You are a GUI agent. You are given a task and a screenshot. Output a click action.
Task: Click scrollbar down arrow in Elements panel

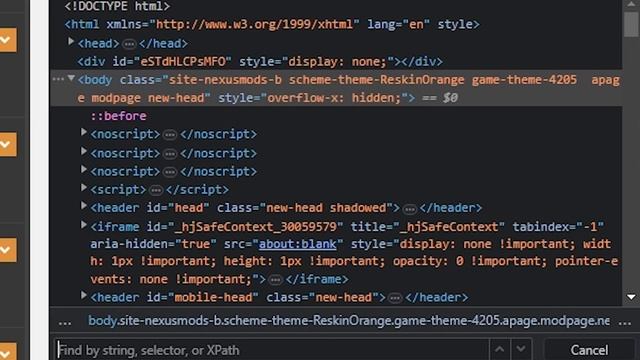tap(631, 297)
